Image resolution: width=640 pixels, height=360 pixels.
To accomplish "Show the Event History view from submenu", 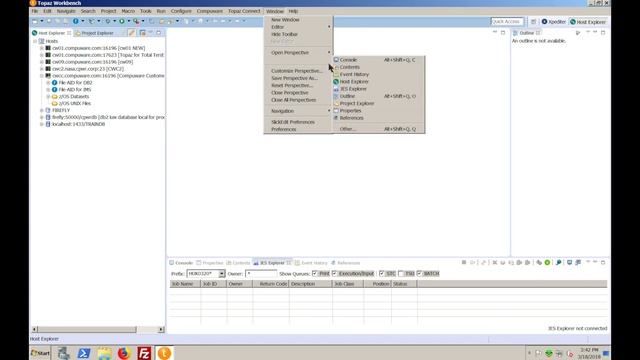I will click(x=354, y=74).
